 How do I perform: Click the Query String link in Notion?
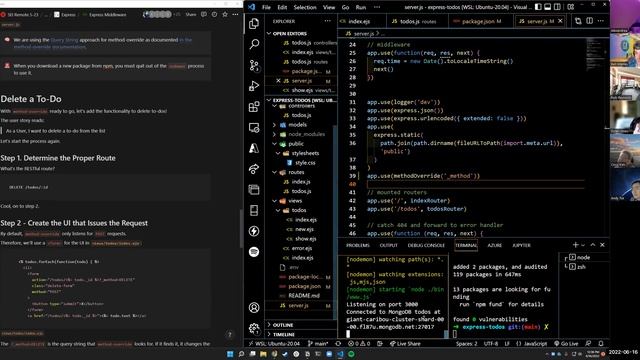point(64,40)
